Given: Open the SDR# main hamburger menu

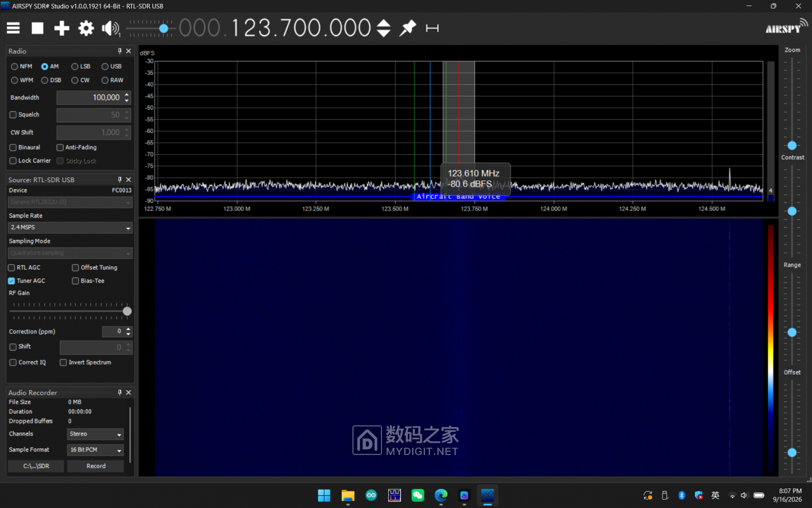Looking at the screenshot, I should 13,28.
